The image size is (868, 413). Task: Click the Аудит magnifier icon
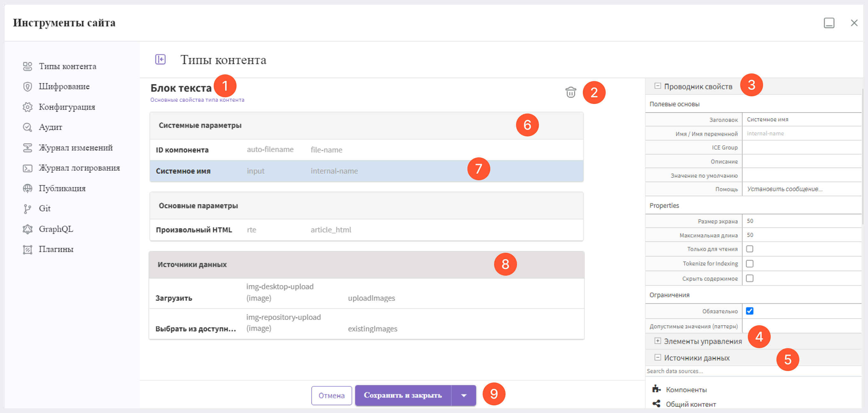tap(27, 127)
